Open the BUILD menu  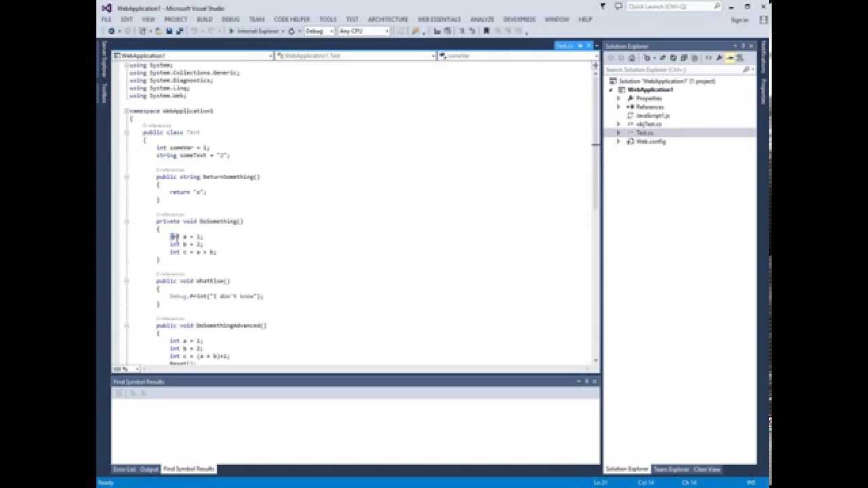(x=204, y=20)
